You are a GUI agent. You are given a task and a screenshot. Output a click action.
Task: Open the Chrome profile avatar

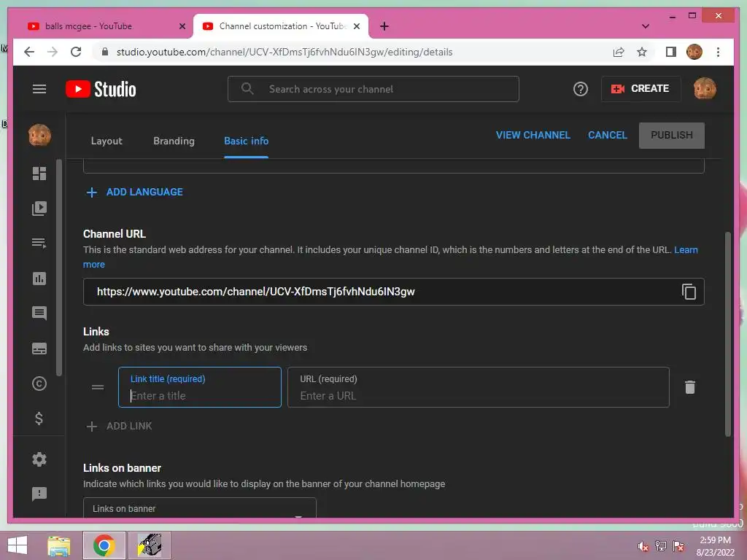[x=694, y=52]
